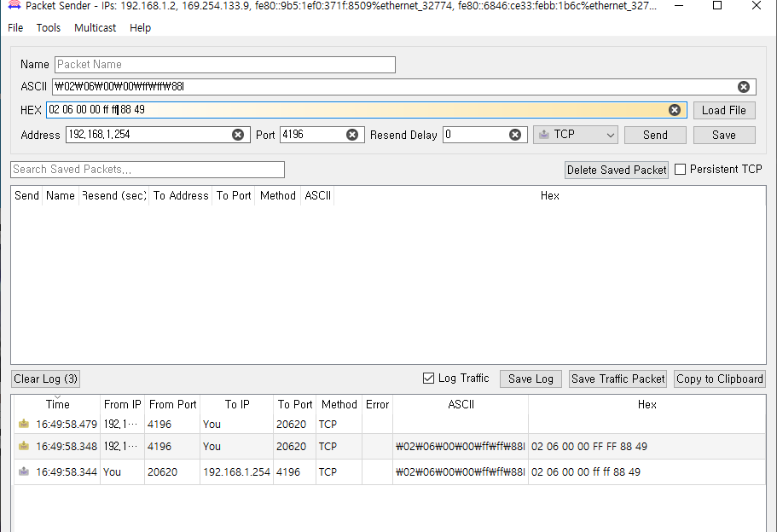Click the sent packet icon of the 16:49:58.344 row
777x532 pixels.
click(x=23, y=471)
